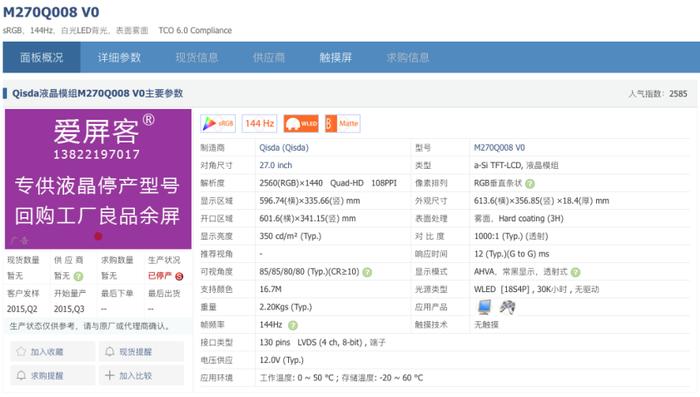Click help icon beside 供应商 暂无
The width and height of the screenshot is (700, 397).
pyautogui.click(x=78, y=276)
